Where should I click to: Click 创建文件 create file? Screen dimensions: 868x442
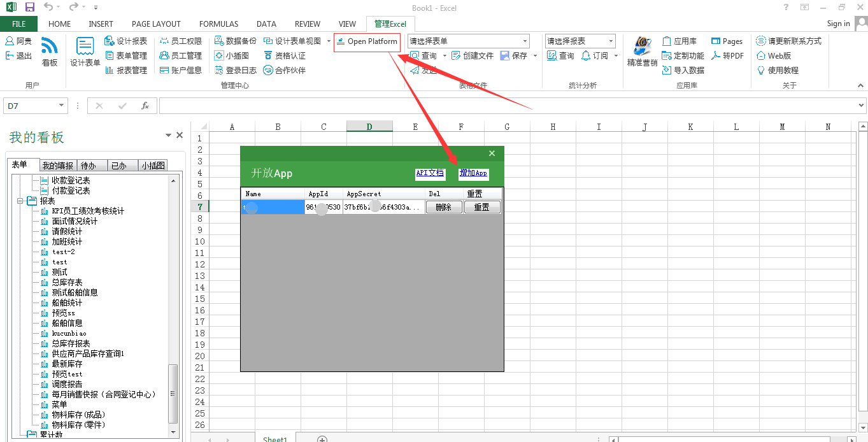point(473,55)
